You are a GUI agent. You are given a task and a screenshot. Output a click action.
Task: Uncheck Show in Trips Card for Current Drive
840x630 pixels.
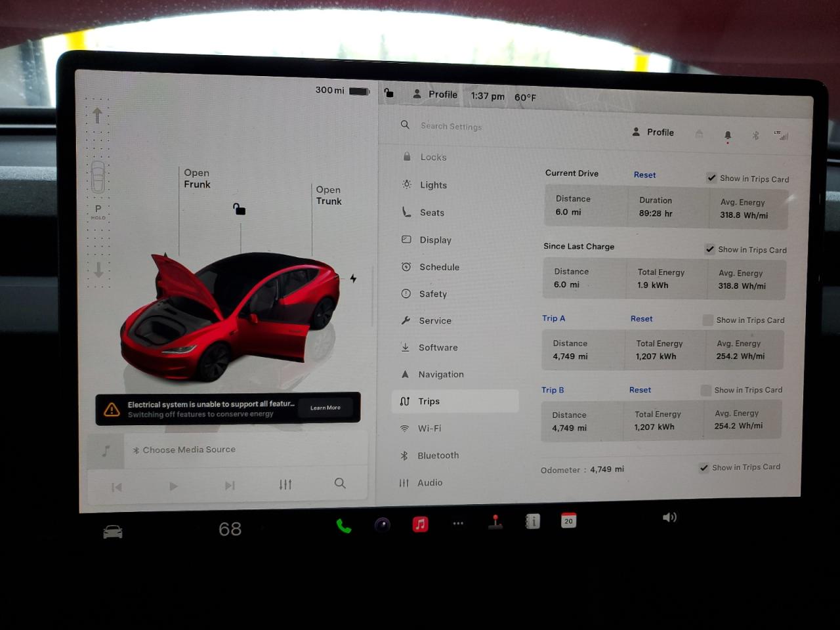[x=711, y=177]
